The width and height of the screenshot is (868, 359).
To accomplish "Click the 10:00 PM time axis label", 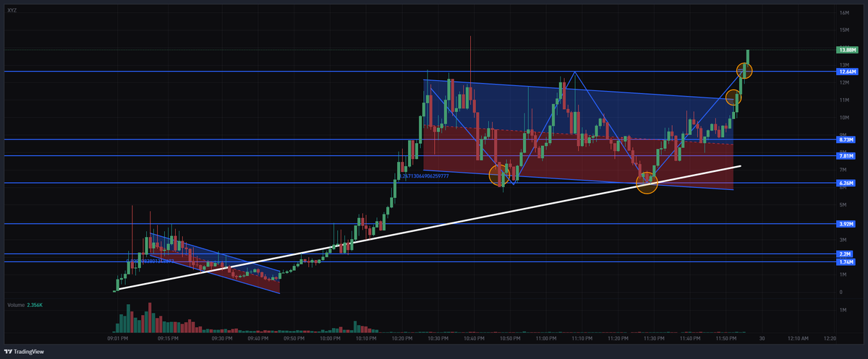I will 329,338.
